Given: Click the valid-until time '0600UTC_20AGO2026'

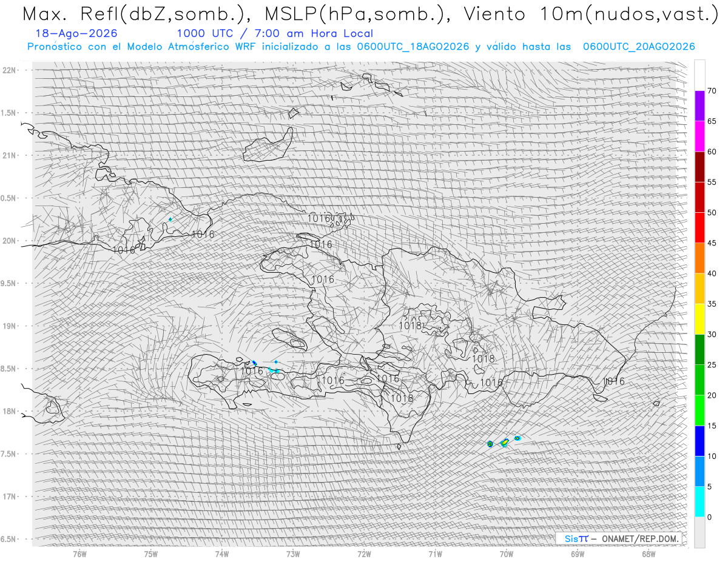Looking at the screenshot, I should coord(639,47).
